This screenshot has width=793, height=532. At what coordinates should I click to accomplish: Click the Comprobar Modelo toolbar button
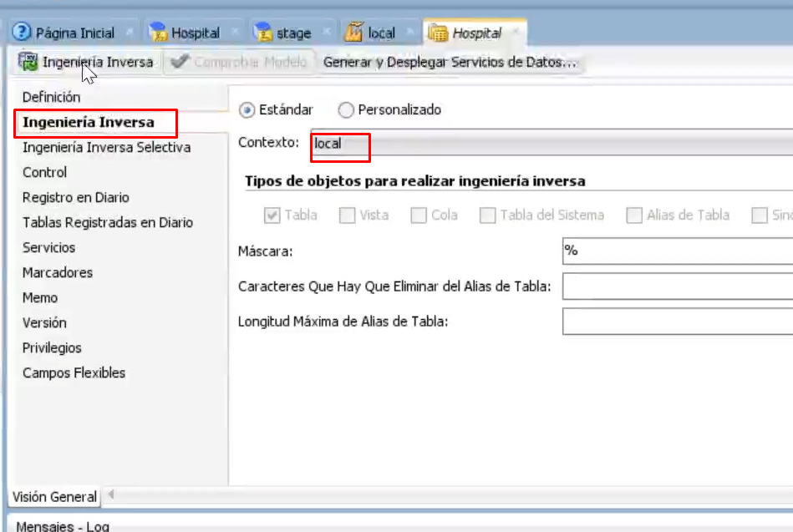click(239, 62)
